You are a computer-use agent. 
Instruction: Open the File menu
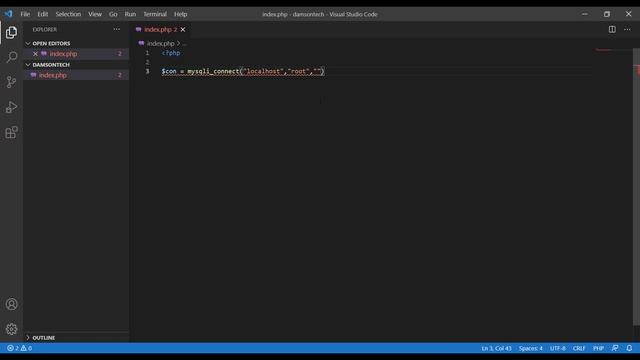[25, 14]
